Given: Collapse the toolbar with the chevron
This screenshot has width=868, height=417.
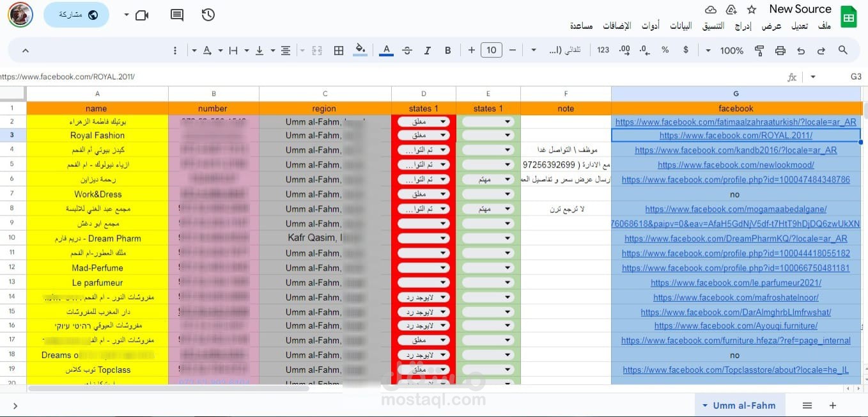Looking at the screenshot, I should [25, 50].
